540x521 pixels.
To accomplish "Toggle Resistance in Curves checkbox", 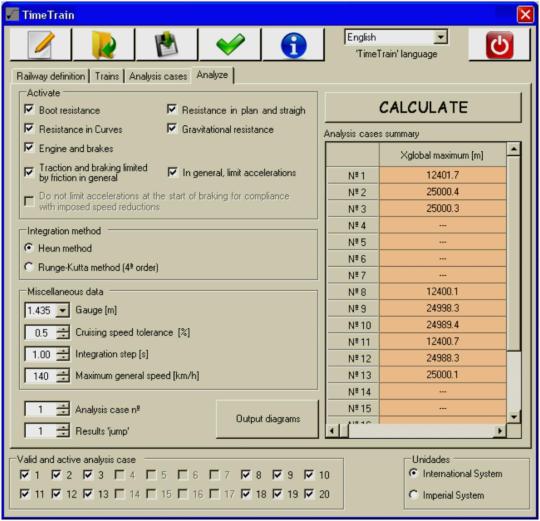I will (29, 128).
